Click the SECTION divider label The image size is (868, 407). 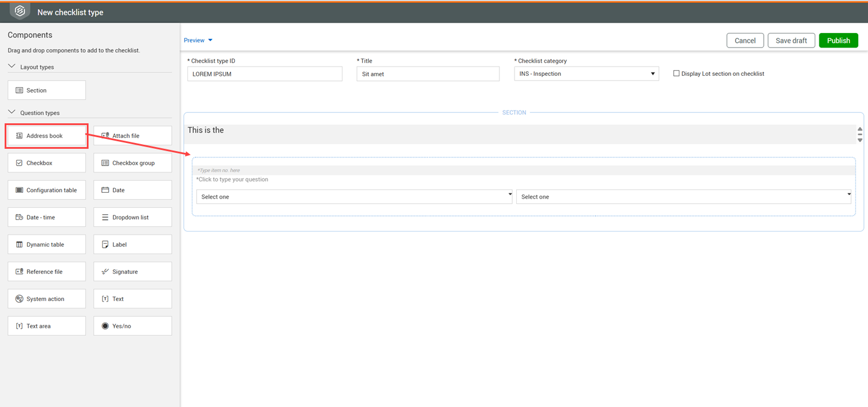tap(514, 112)
